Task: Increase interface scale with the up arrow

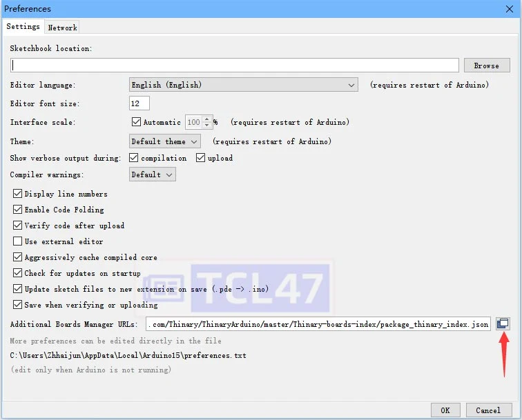Action: click(x=206, y=119)
